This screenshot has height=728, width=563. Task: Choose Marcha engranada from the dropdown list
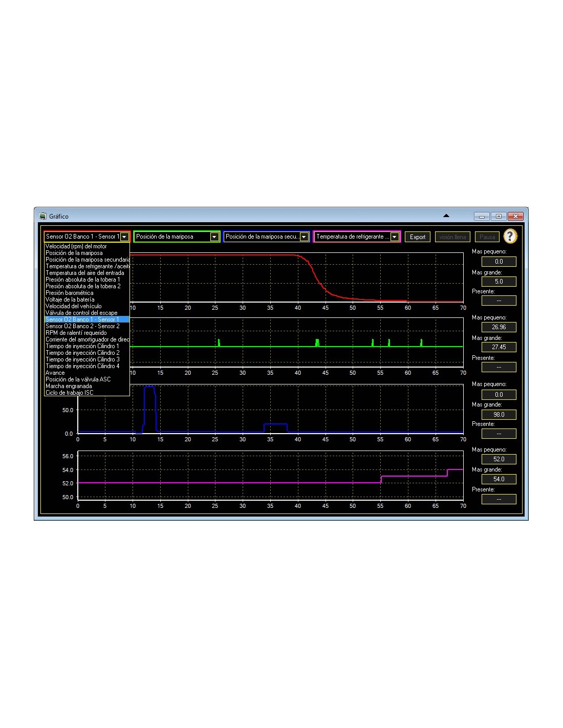(x=69, y=386)
